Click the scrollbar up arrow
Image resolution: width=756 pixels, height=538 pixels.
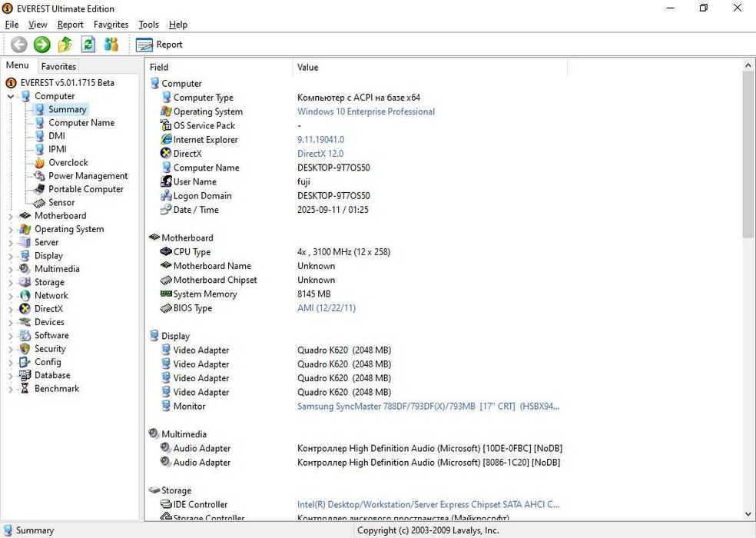tap(748, 65)
